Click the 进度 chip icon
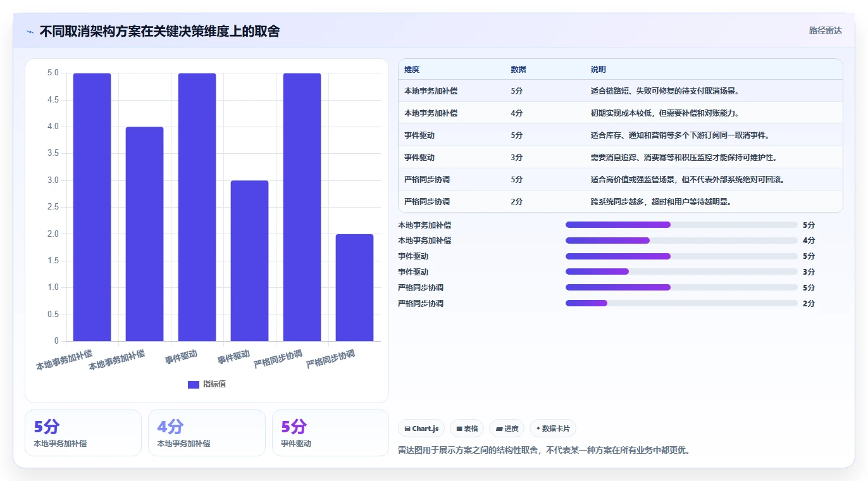The width and height of the screenshot is (868, 481). click(x=499, y=428)
